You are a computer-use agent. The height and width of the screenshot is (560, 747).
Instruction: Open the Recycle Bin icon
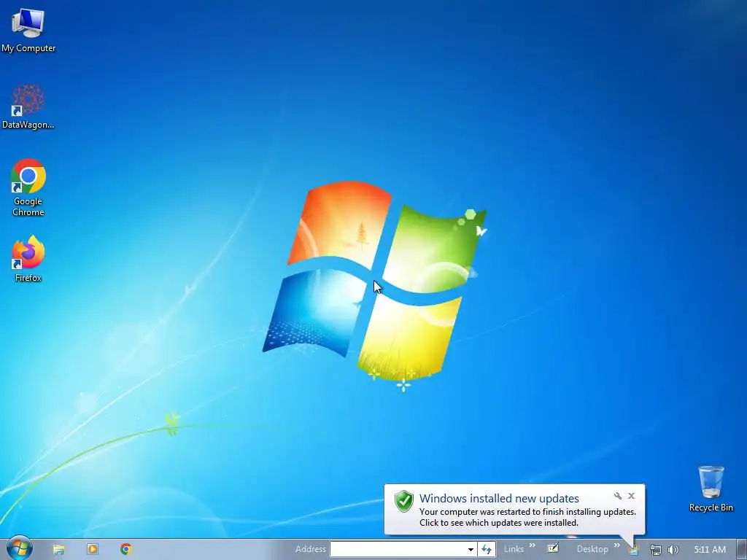[x=711, y=489]
